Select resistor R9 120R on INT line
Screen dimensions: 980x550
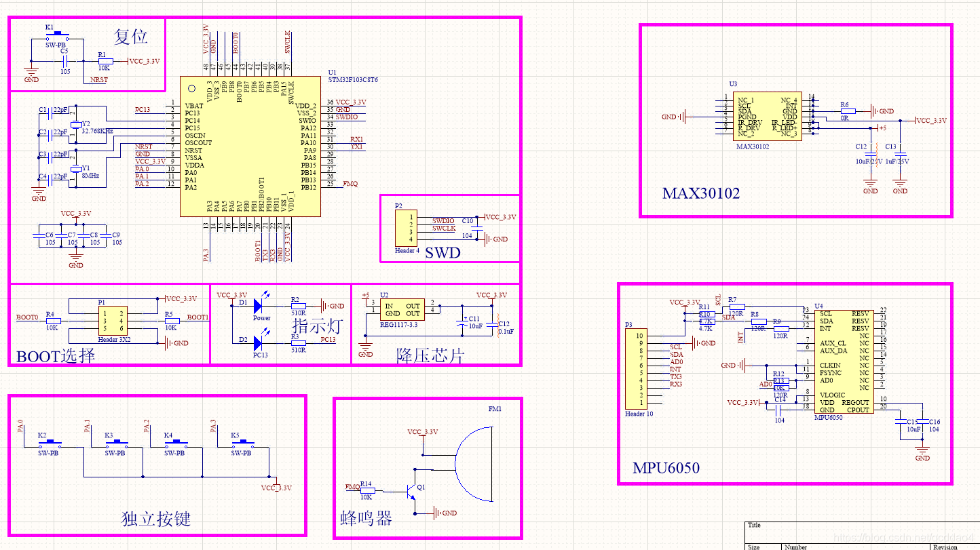781,328
